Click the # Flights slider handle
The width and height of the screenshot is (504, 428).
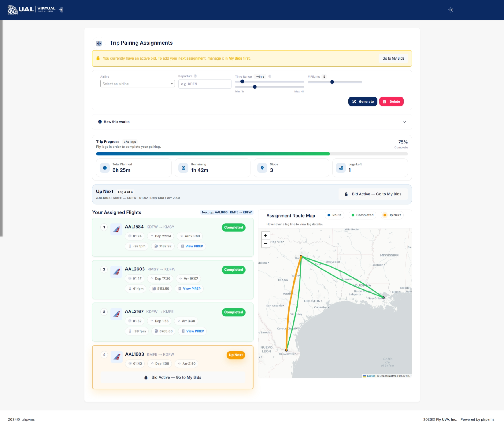(x=332, y=82)
